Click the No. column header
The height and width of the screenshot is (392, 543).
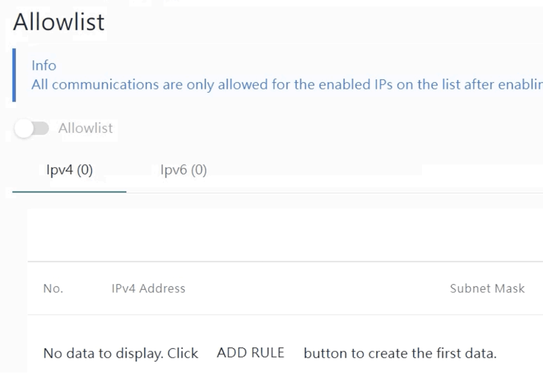pyautogui.click(x=53, y=289)
